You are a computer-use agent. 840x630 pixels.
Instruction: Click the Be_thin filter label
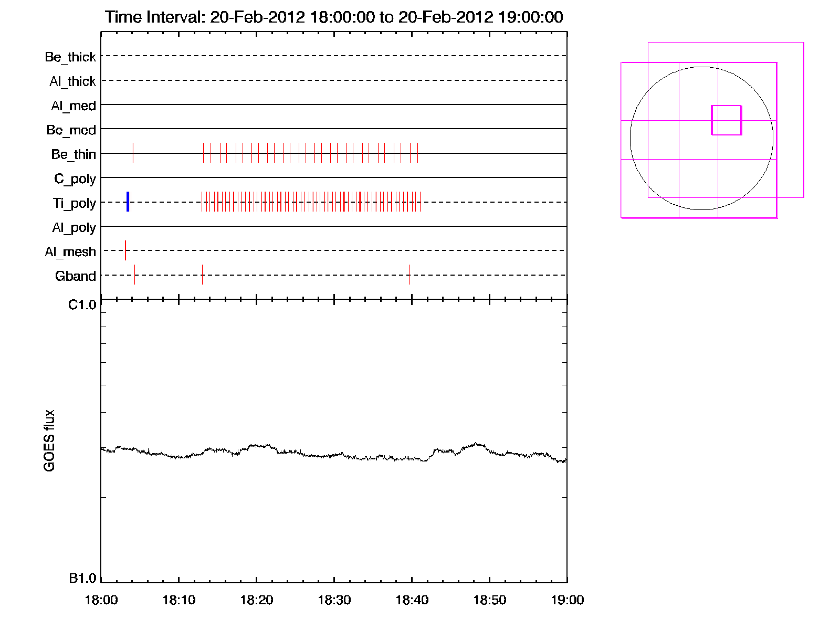(73, 154)
